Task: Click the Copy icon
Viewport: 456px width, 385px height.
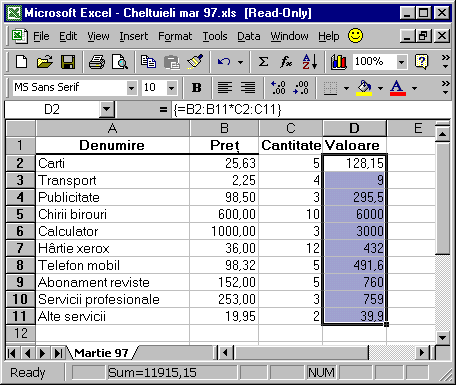Action: [x=148, y=62]
